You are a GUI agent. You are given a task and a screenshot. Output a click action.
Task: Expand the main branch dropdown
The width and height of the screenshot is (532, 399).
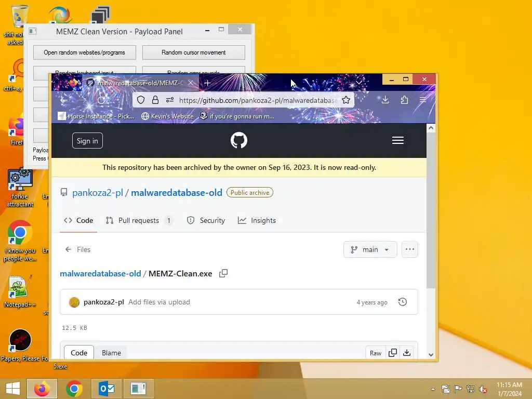pos(370,249)
